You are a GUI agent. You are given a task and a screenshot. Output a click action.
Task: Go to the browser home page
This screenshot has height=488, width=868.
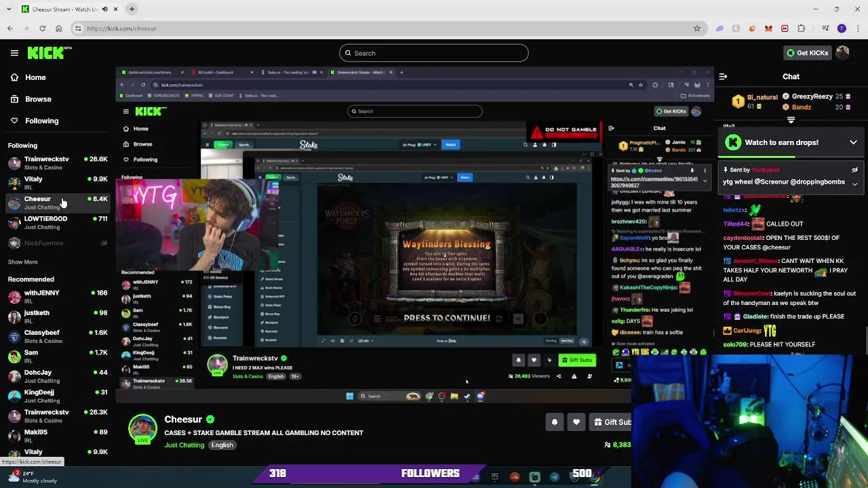pyautogui.click(x=58, y=28)
